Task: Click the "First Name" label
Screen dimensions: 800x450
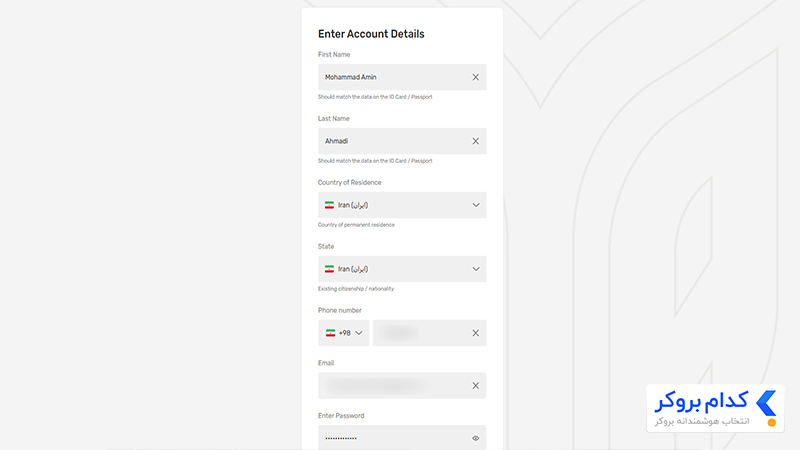Action: click(334, 55)
